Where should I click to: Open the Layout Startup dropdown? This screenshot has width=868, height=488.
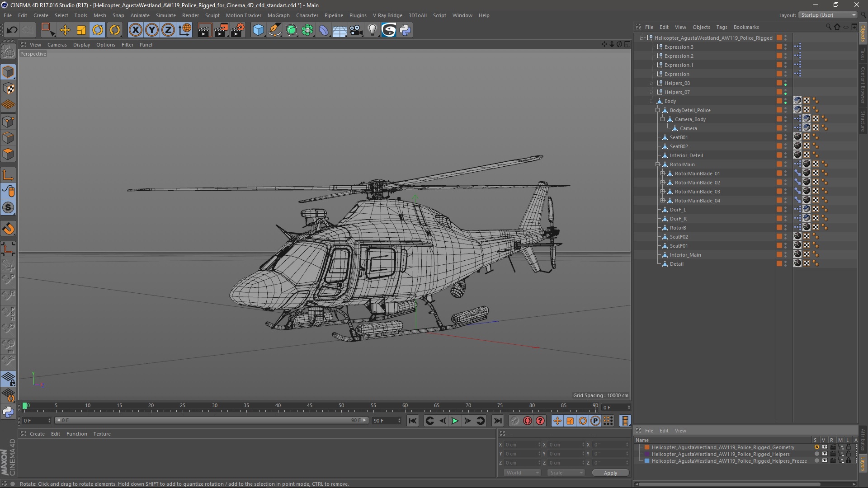828,15
